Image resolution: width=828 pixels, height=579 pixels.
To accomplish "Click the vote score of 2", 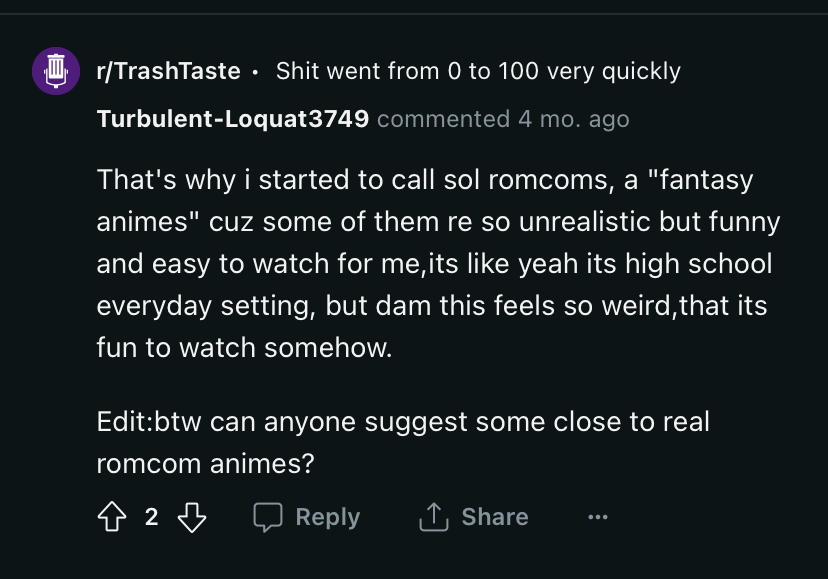I will tap(152, 517).
